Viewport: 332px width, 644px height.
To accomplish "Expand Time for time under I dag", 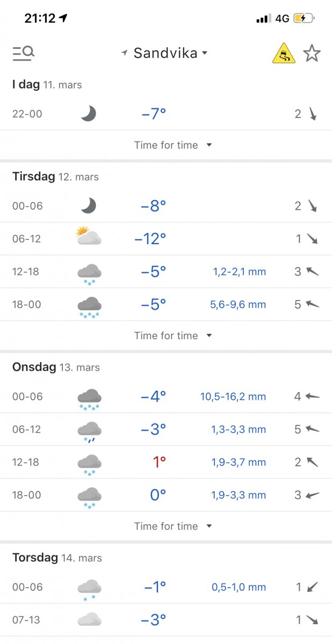I will tap(172, 145).
